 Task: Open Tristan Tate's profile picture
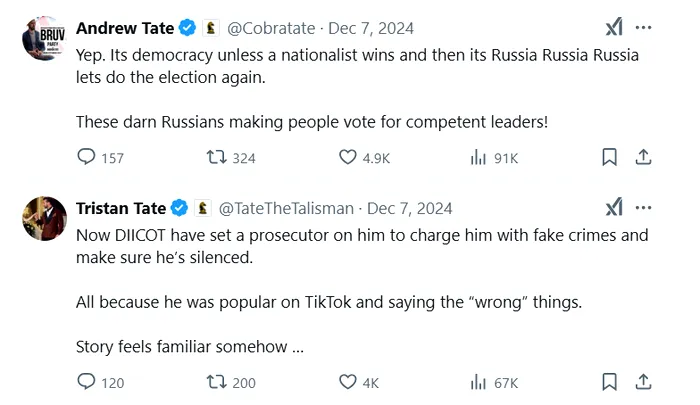(x=45, y=219)
